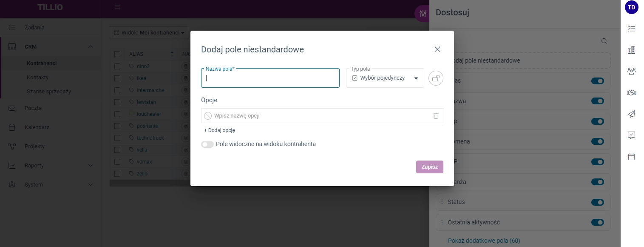Image resolution: width=644 pixels, height=247 pixels.
Task: Click the Projekty diagram icon in sidebar
Action: (x=12, y=146)
